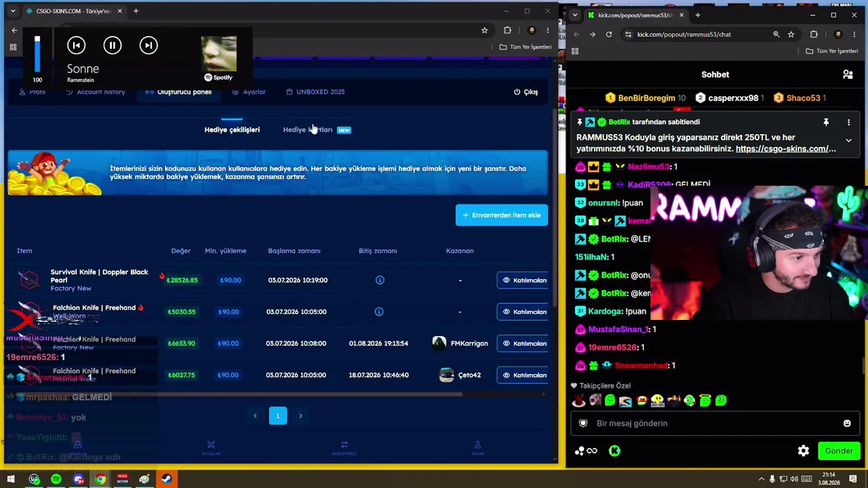The image size is (868, 488).
Task: Open Tüm Yer İşaretleri in Kick window
Action: click(x=832, y=51)
